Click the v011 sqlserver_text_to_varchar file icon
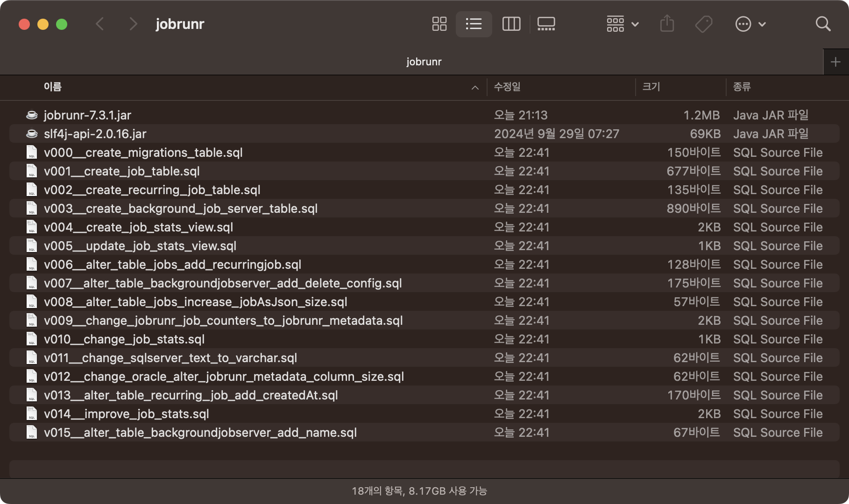The image size is (849, 504). point(32,357)
